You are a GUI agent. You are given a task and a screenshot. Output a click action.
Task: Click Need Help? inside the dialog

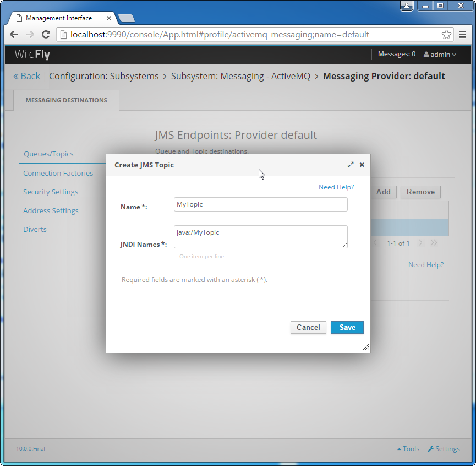pyautogui.click(x=336, y=187)
